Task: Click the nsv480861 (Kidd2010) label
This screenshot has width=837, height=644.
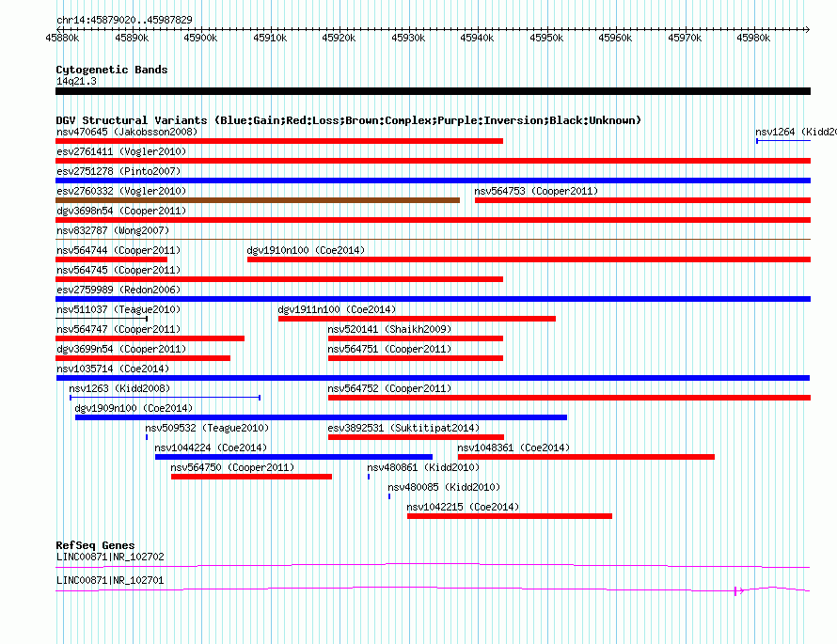Action: pyautogui.click(x=423, y=467)
